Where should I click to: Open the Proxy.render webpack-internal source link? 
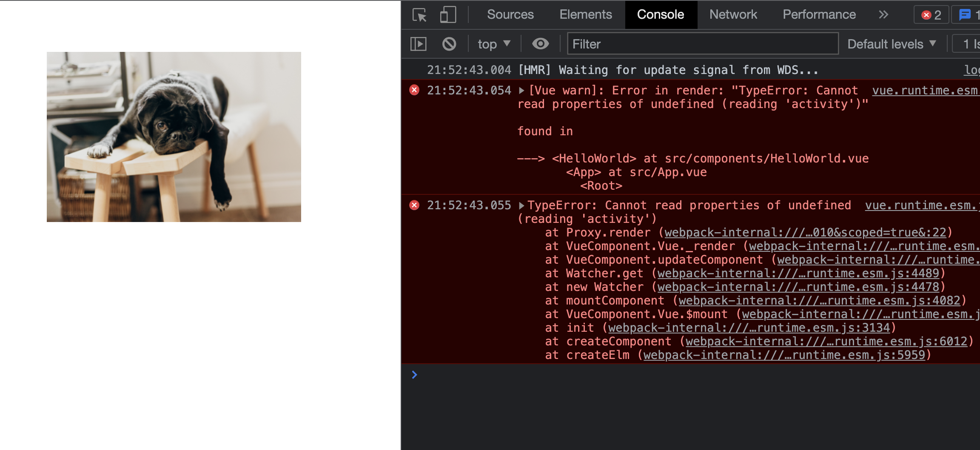[806, 233]
